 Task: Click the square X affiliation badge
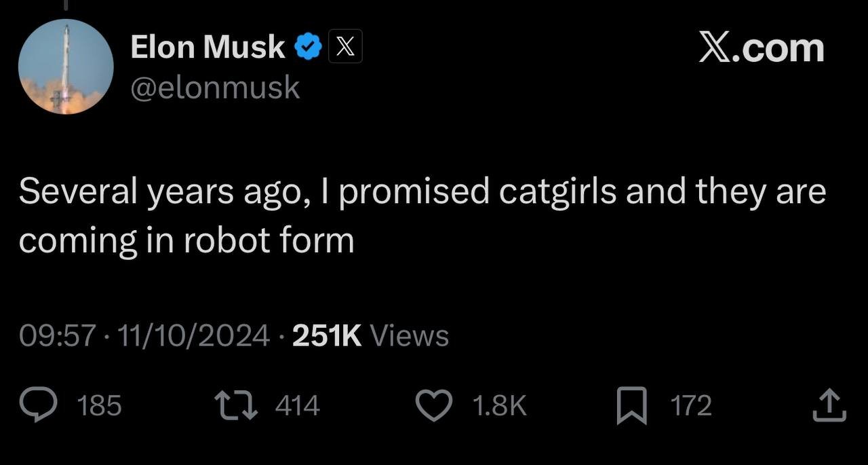click(345, 48)
